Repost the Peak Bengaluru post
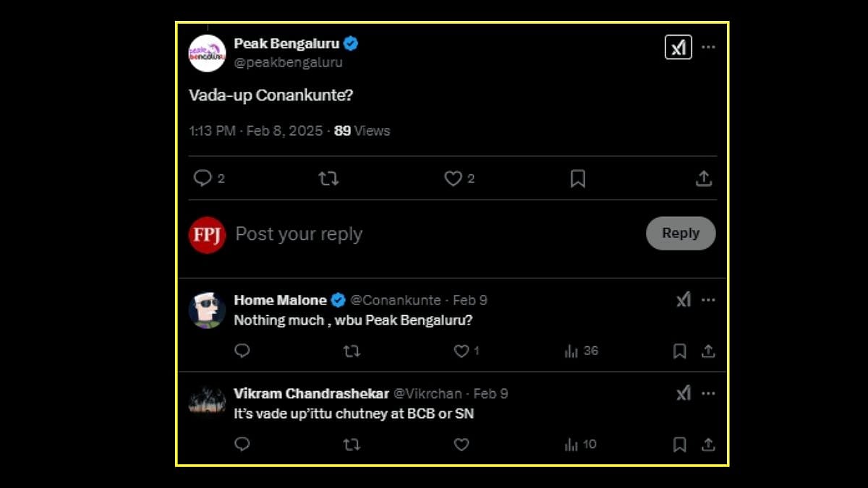868x488 pixels. [328, 179]
